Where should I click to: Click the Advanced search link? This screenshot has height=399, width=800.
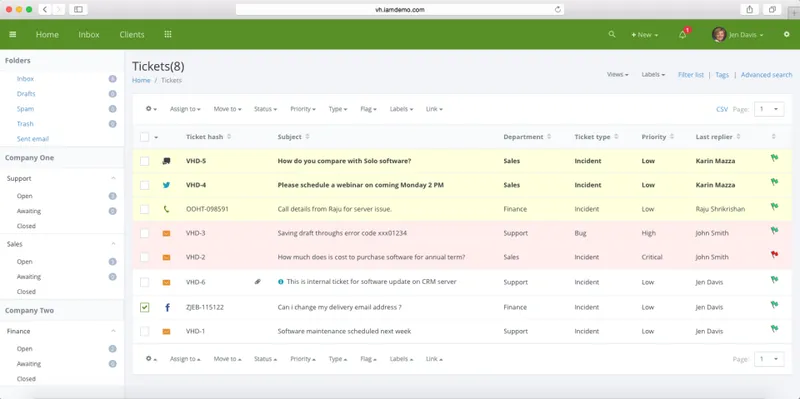pyautogui.click(x=766, y=74)
